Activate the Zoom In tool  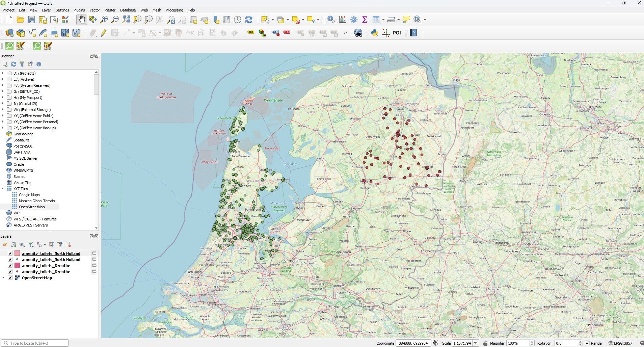coord(104,20)
